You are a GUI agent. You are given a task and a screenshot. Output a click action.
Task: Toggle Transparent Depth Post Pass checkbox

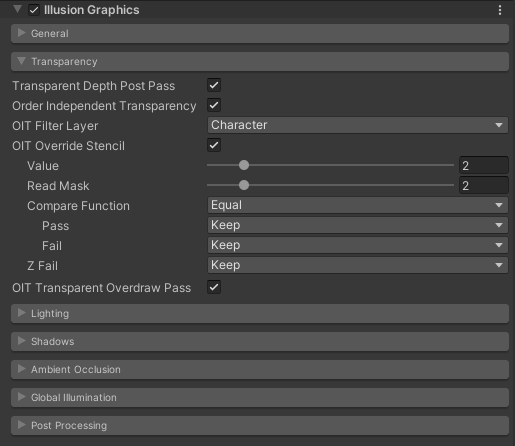point(214,85)
